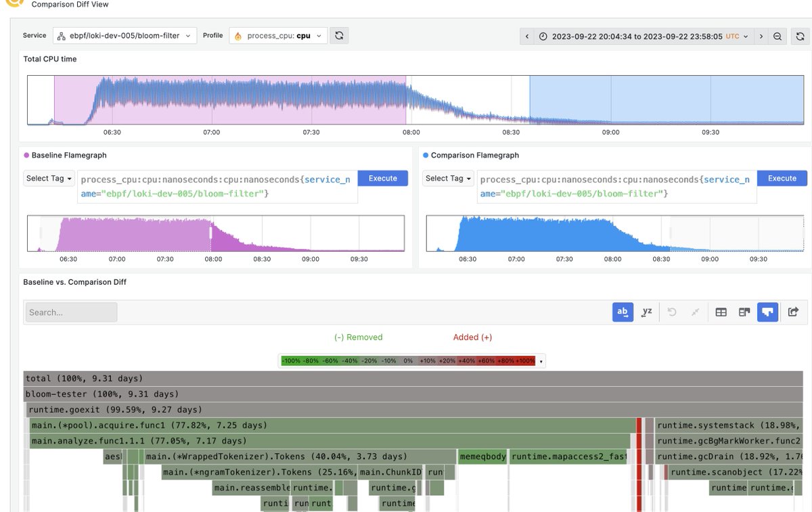
Task: Select the "ab" sort-by-name icon in diff toolbar
Action: [623, 312]
